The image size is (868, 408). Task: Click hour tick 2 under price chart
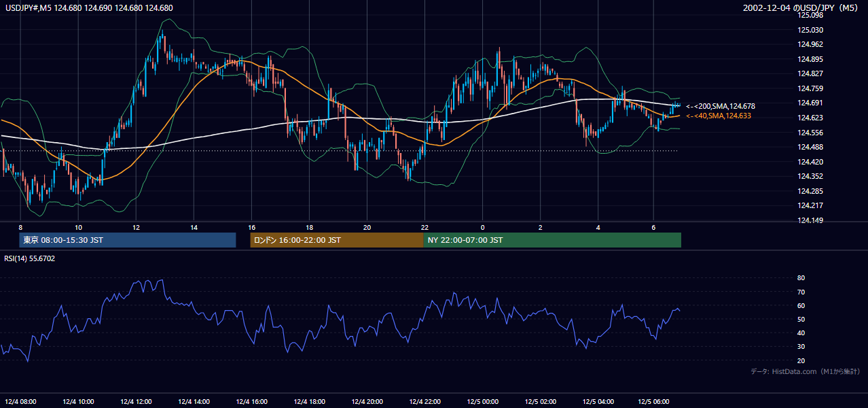tap(540, 227)
